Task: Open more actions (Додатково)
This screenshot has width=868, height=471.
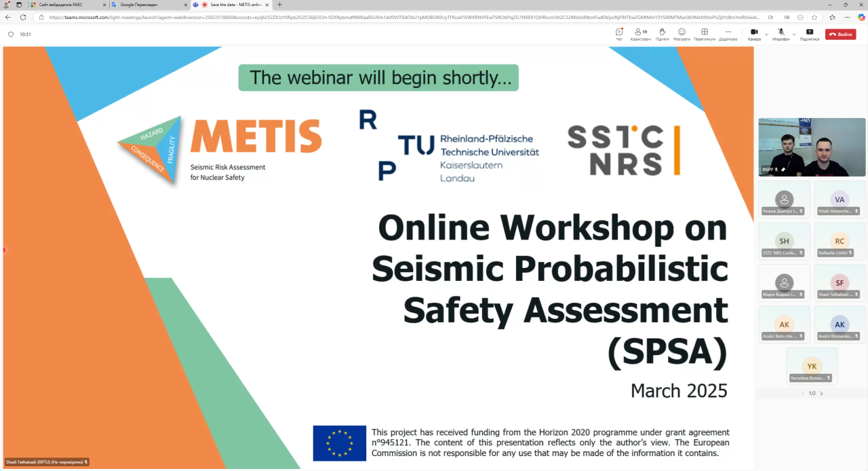Action: point(728,34)
